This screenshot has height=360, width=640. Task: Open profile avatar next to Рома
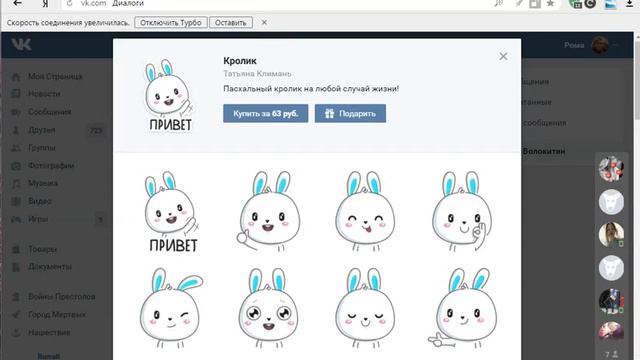[x=600, y=45]
